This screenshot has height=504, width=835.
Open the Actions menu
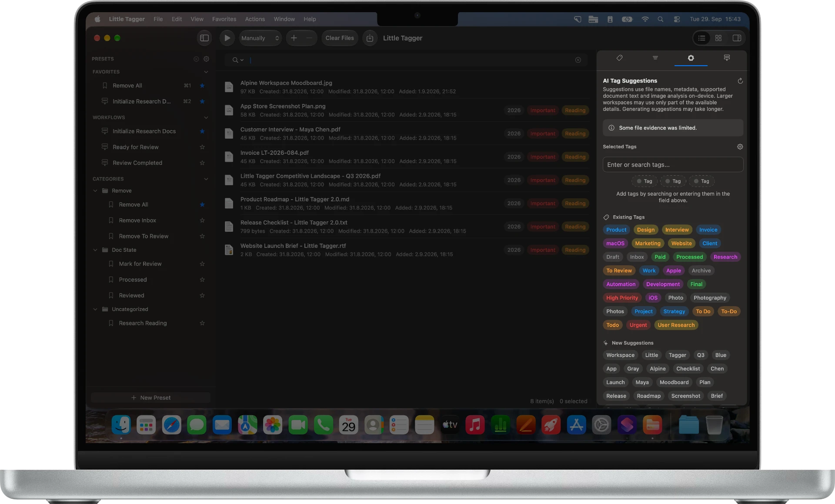click(x=255, y=19)
